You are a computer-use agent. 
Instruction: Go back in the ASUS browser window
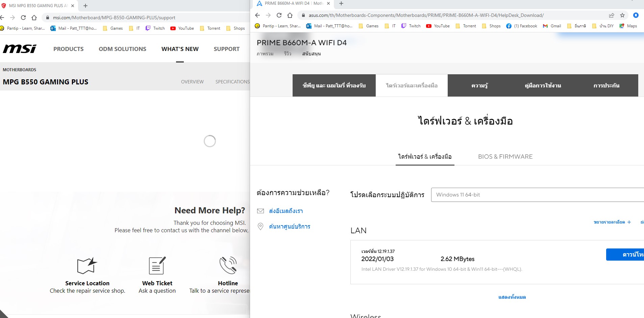click(257, 15)
